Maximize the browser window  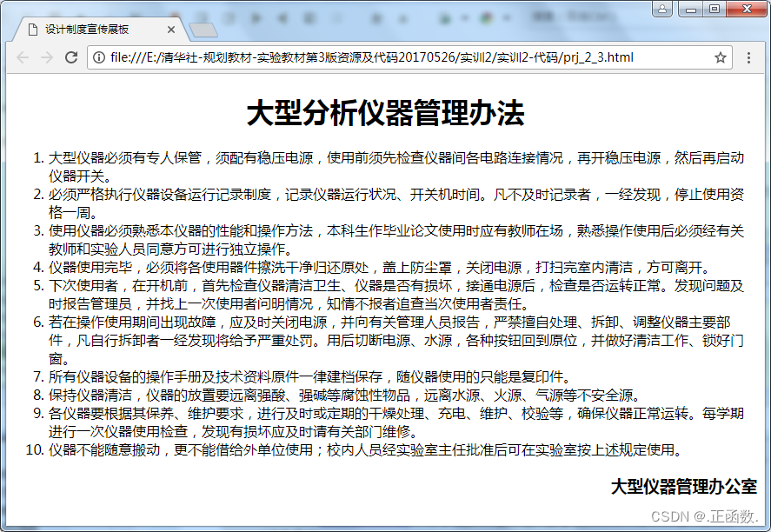715,9
